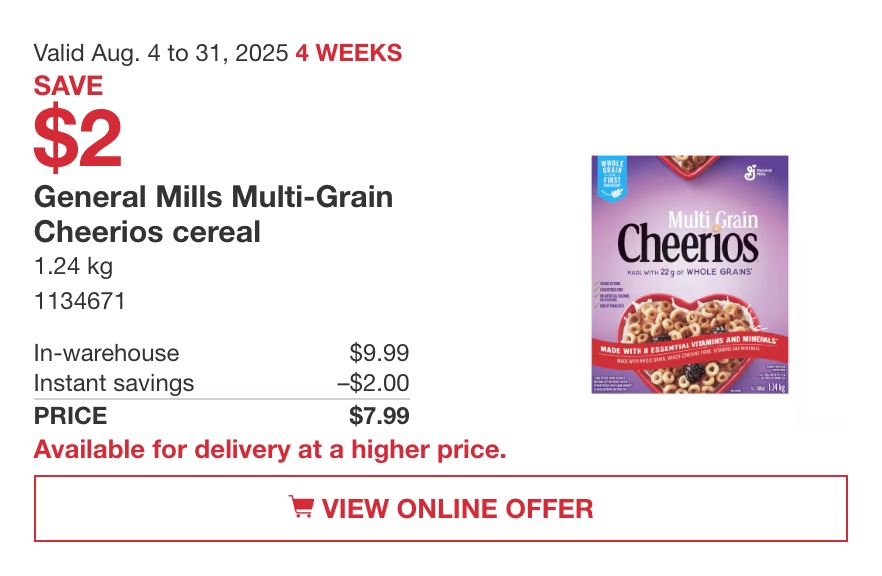The height and width of the screenshot is (576, 882).
Task: Click the Whole Grain First blue badge
Action: click(x=612, y=178)
